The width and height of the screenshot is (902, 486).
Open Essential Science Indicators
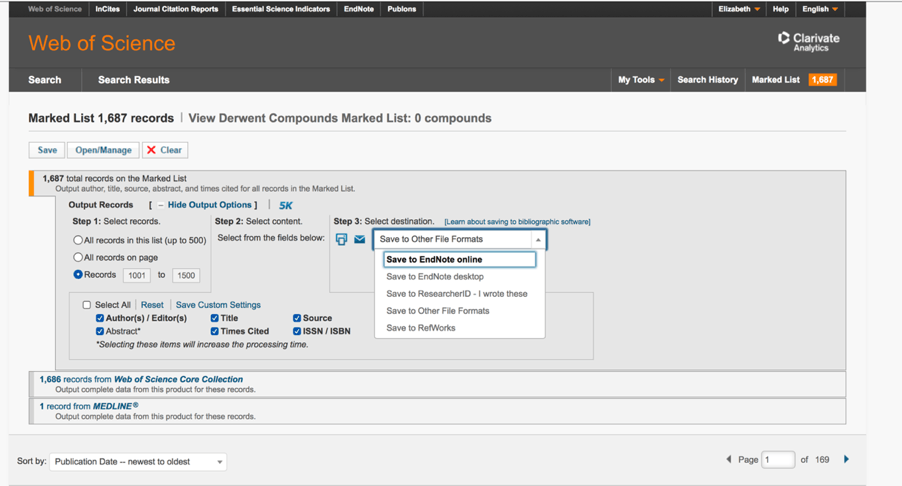pyautogui.click(x=281, y=9)
